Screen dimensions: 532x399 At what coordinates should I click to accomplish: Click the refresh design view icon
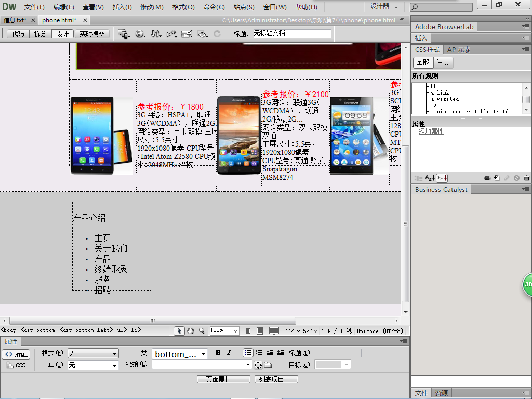[217, 34]
